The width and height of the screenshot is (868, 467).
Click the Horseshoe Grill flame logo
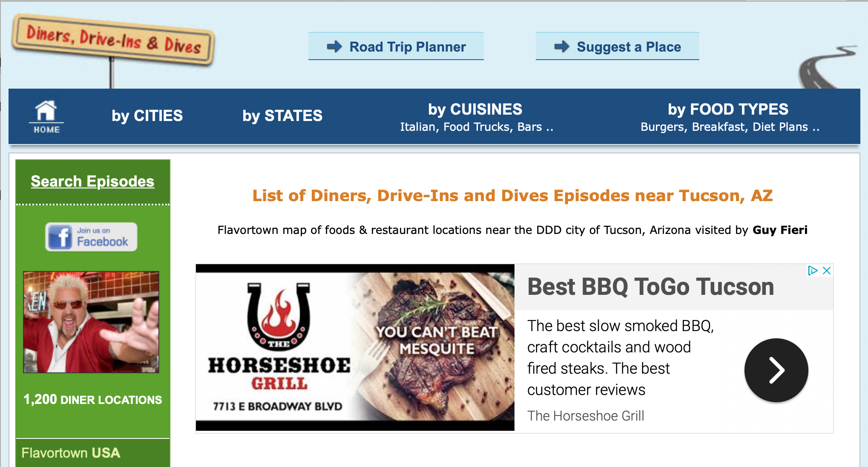click(279, 316)
